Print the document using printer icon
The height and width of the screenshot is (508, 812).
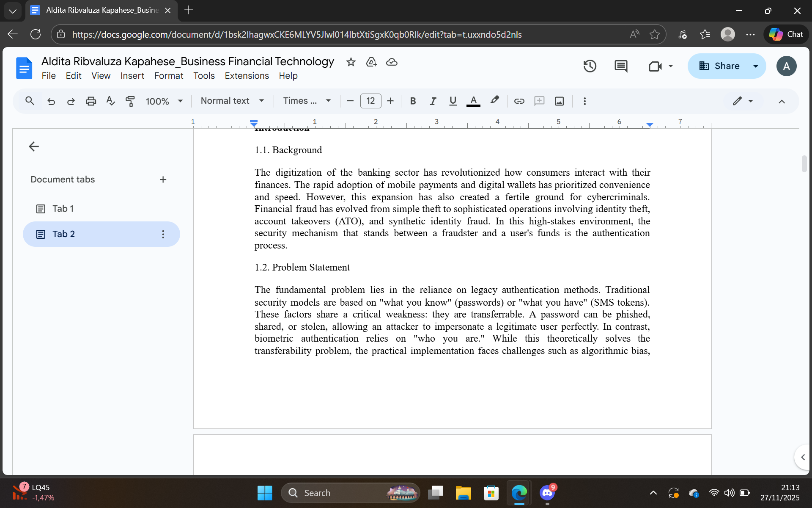pos(91,101)
